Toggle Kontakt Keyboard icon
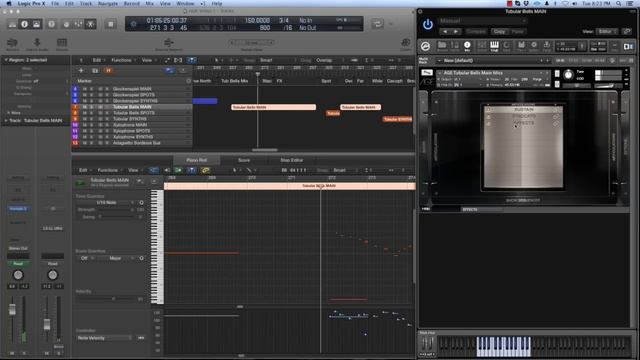Image resolution: width=640 pixels, height=360 pixels. [494, 46]
